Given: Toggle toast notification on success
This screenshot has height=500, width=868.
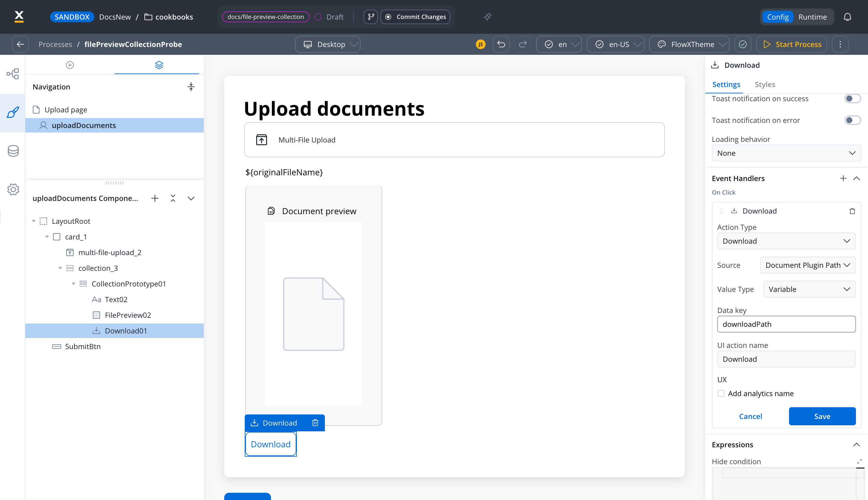Looking at the screenshot, I should [x=853, y=98].
